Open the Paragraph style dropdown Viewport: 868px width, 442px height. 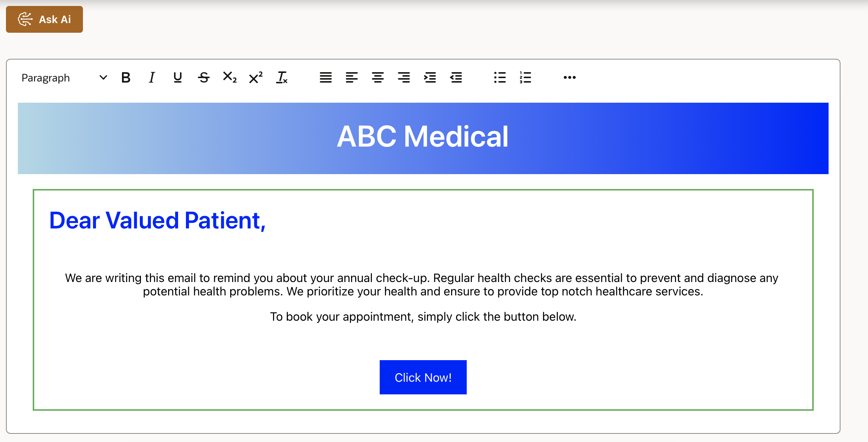point(64,78)
